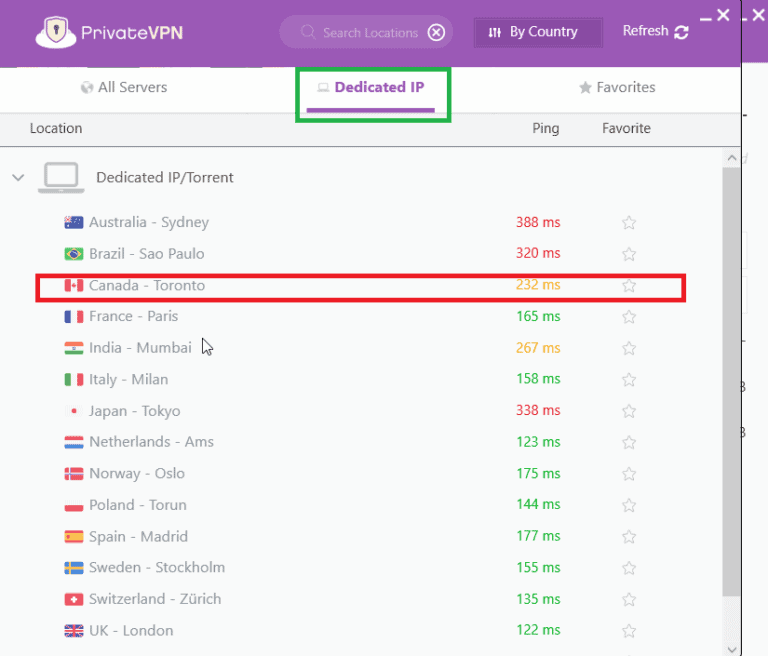Collapse the Dedicated IP/Torrent group chevron
This screenshot has height=656, width=768.
click(x=18, y=178)
